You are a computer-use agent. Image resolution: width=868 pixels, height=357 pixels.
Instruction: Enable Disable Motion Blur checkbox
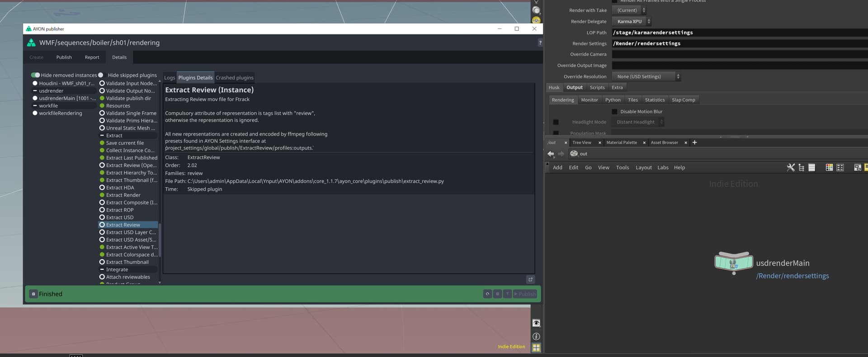[614, 112]
